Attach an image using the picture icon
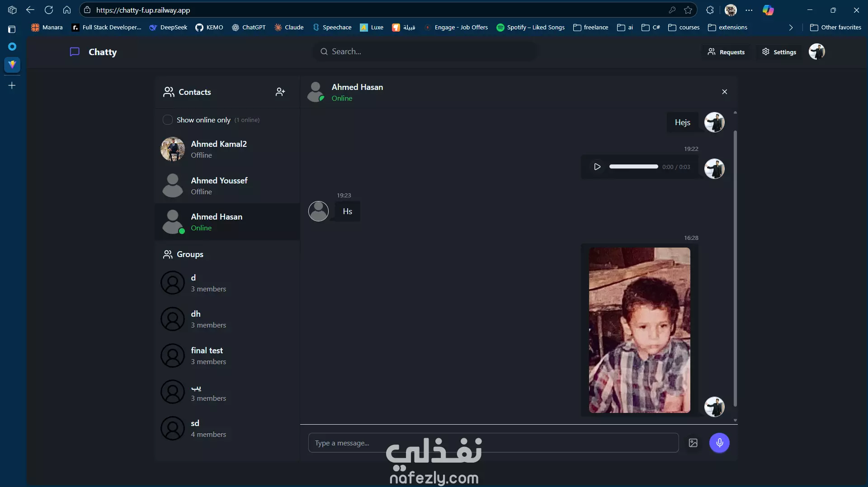The width and height of the screenshot is (868, 487). coord(693,443)
